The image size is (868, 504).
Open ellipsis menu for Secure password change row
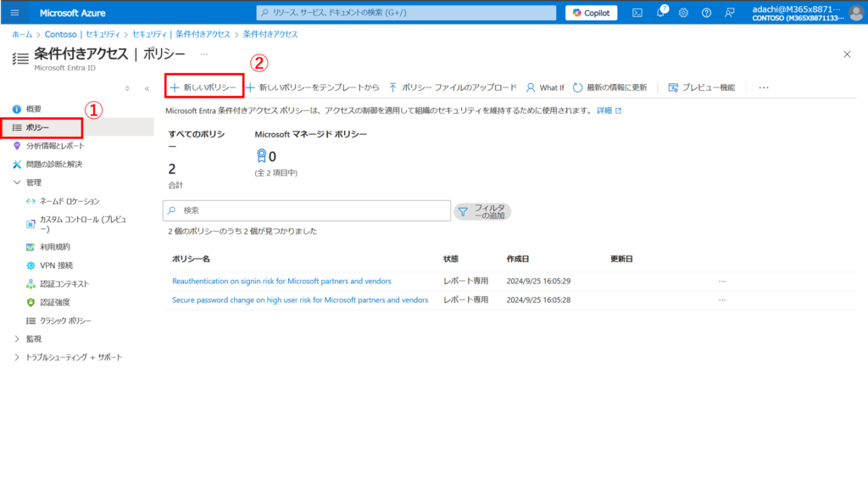pos(722,300)
